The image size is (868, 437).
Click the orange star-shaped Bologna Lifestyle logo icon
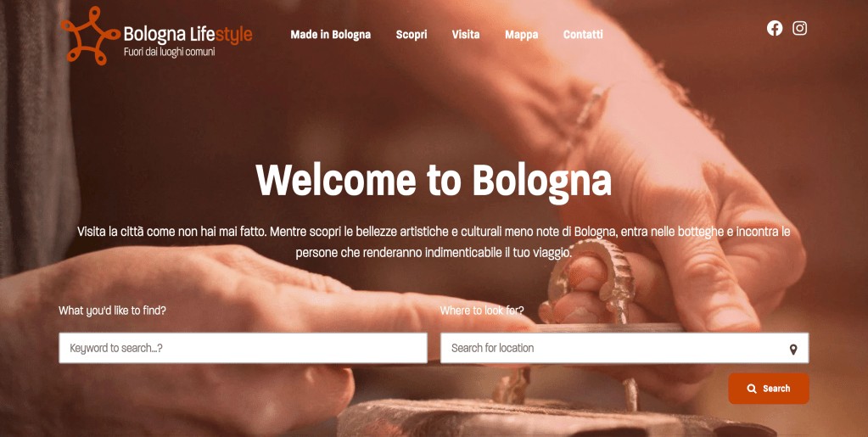click(x=90, y=36)
